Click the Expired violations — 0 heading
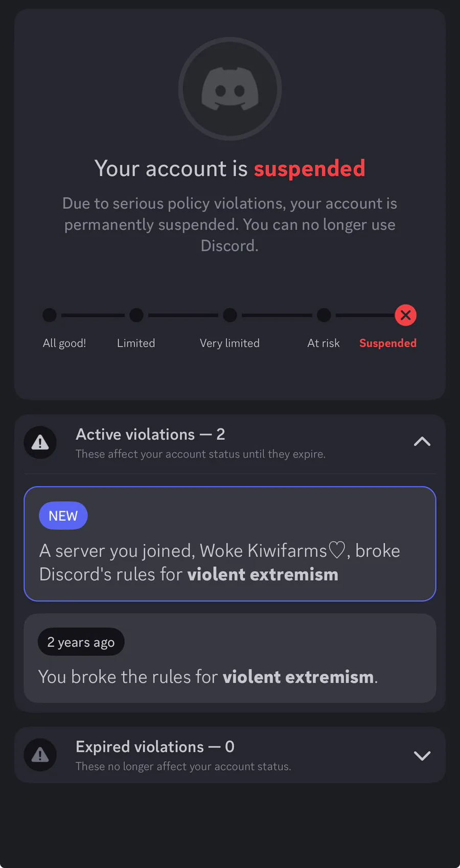The height and width of the screenshot is (868, 460). point(155,747)
